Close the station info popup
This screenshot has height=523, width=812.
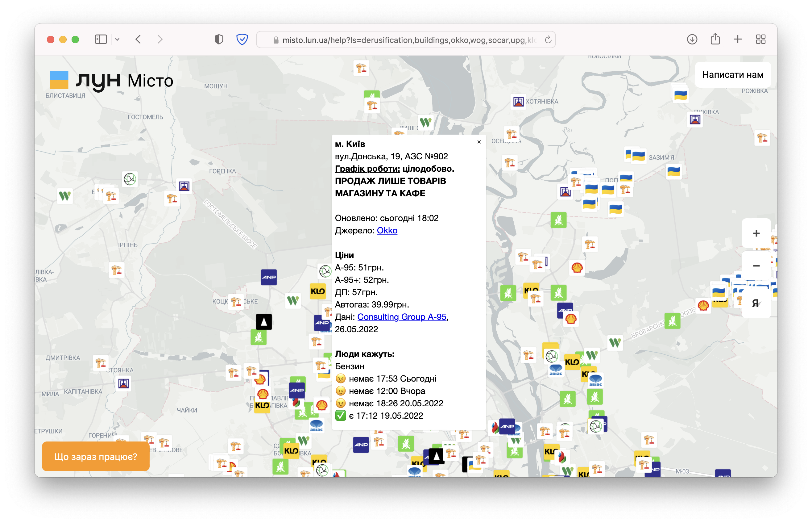click(479, 142)
